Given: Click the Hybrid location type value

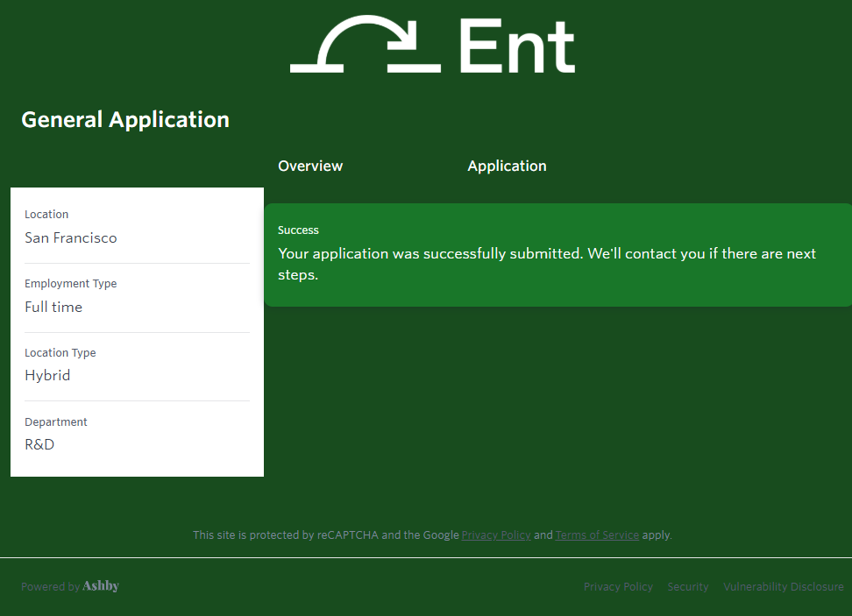Looking at the screenshot, I should (x=47, y=375).
